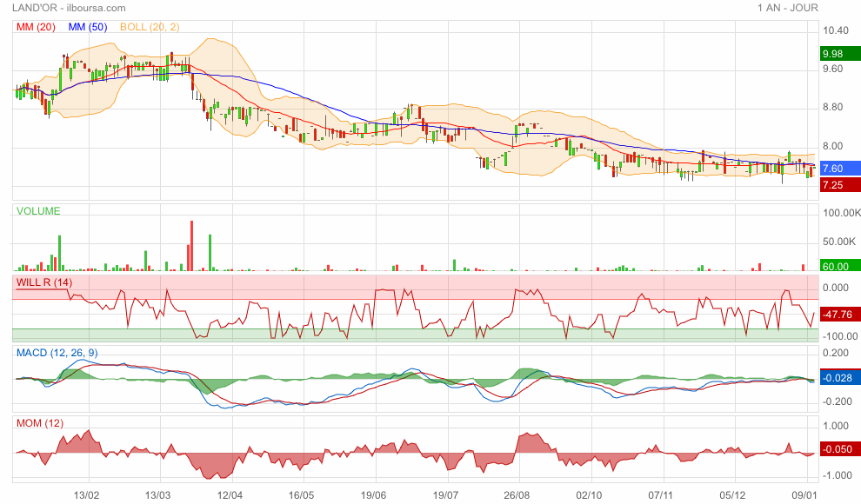Click the tallest red volume bar
The height and width of the screenshot is (504, 861).
191,246
